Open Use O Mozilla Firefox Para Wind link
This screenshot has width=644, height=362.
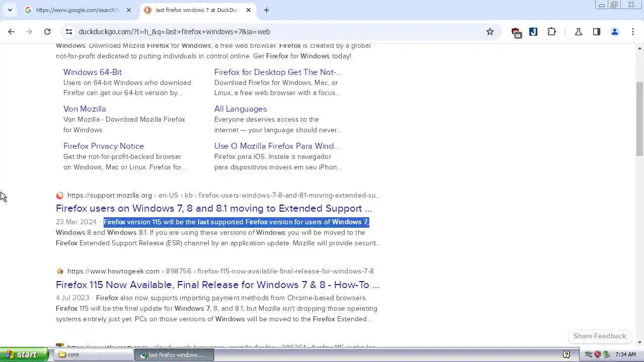click(277, 146)
